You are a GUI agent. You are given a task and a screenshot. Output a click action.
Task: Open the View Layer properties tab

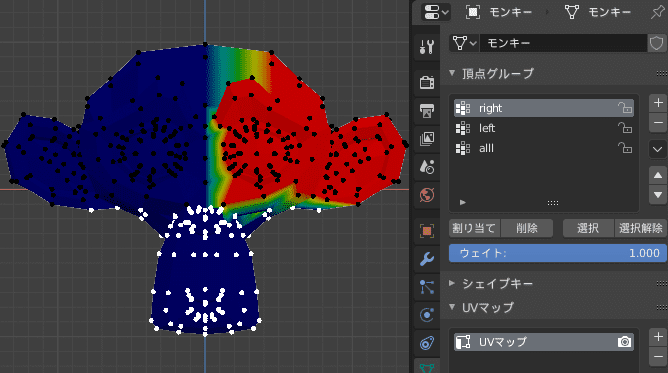point(426,139)
